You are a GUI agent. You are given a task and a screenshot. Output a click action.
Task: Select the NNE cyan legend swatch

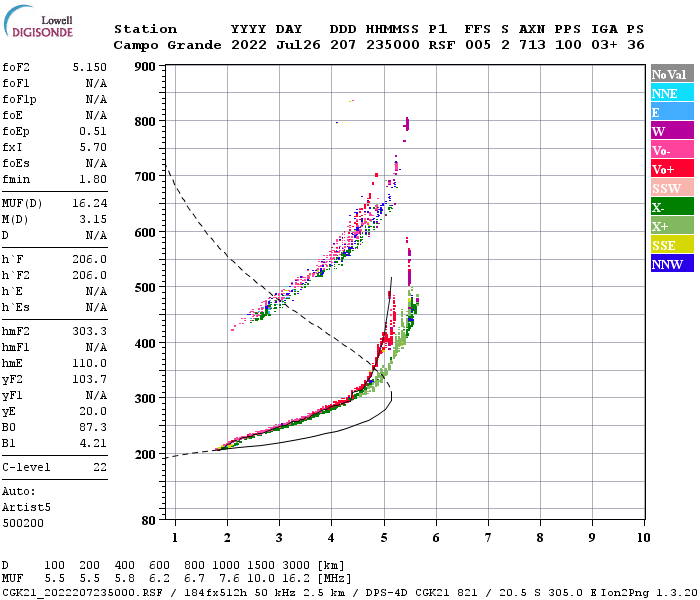(672, 93)
